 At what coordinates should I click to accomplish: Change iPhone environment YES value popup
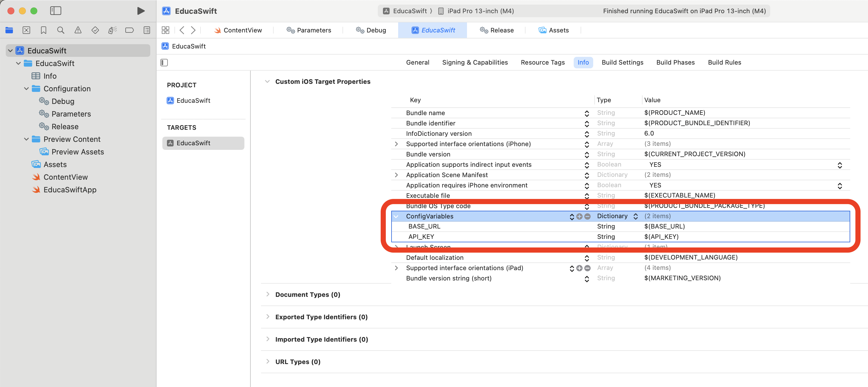[x=839, y=186]
